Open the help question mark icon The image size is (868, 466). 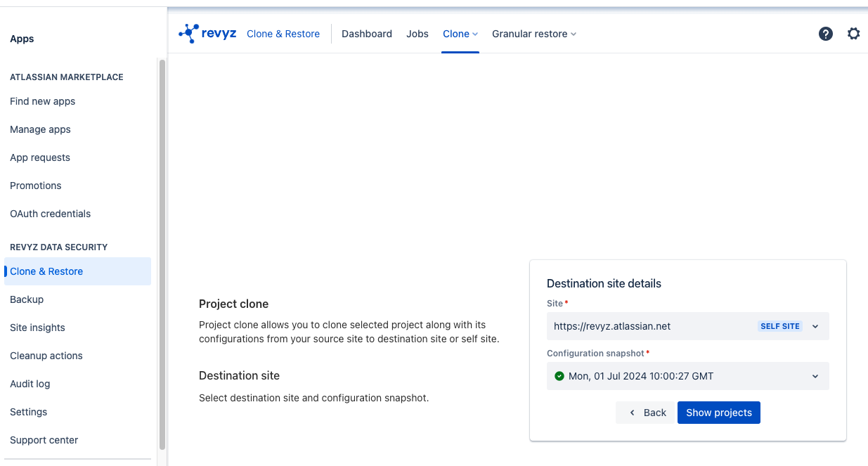[x=826, y=34]
